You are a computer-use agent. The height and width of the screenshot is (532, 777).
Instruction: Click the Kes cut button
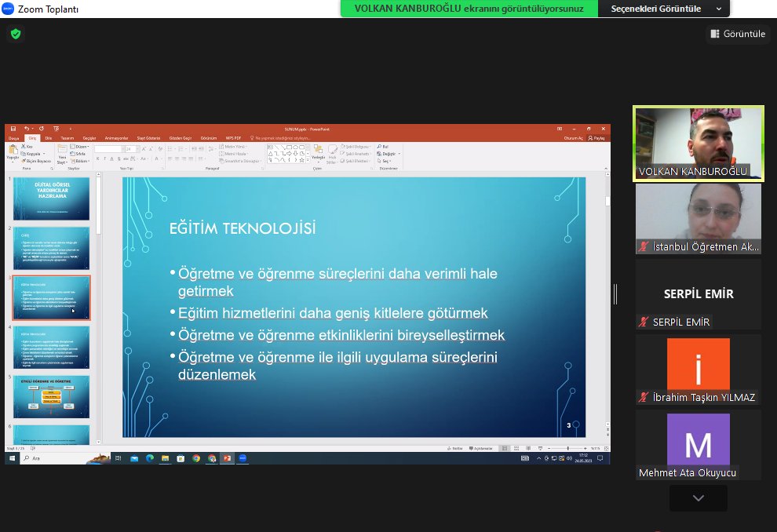click(27, 147)
